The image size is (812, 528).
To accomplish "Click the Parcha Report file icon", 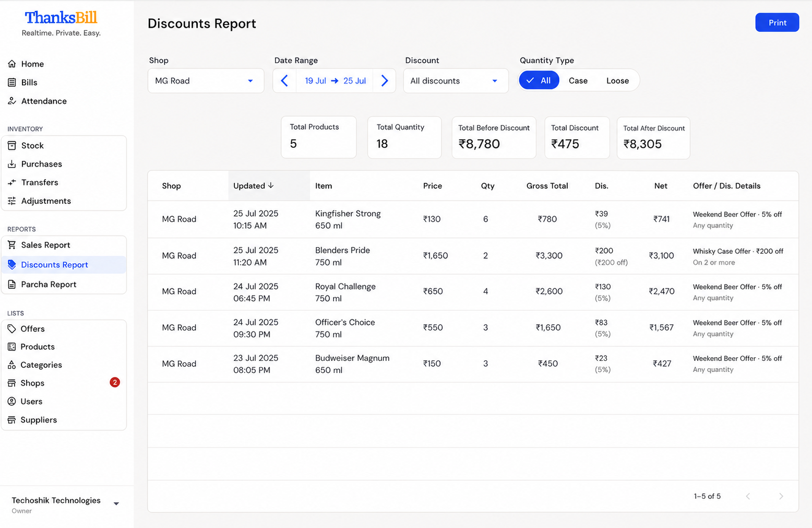I will pos(12,285).
